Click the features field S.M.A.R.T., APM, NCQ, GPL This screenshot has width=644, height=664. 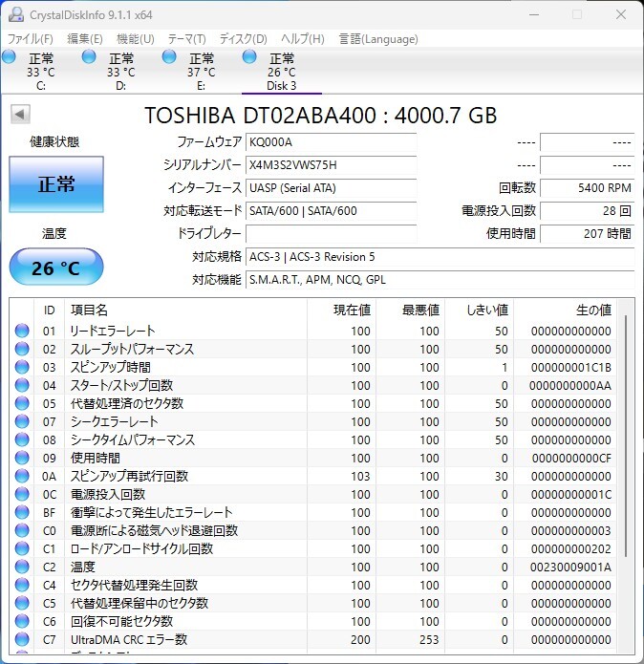click(x=440, y=280)
